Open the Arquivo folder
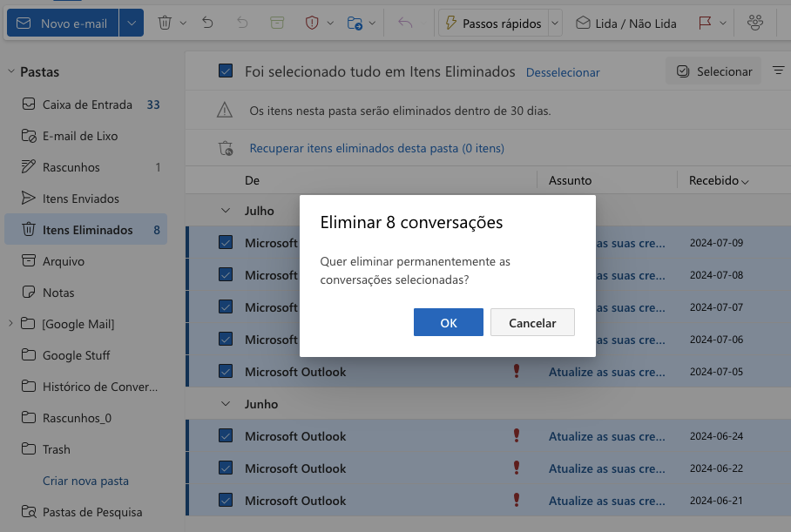 (x=85, y=260)
